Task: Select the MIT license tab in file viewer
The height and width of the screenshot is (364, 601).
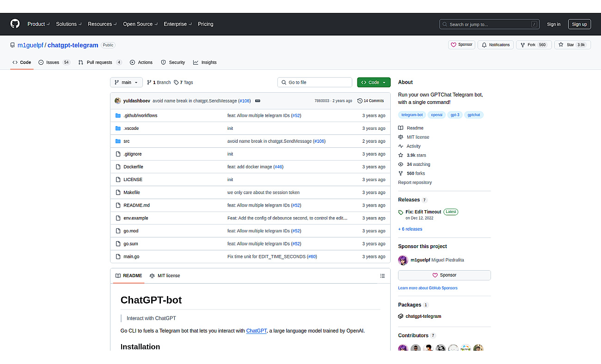Action: [165, 276]
